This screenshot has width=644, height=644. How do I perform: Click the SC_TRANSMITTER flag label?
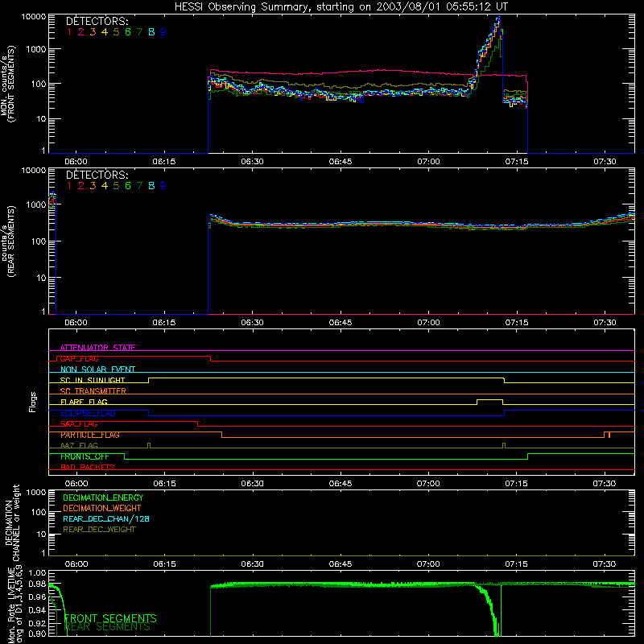click(93, 390)
